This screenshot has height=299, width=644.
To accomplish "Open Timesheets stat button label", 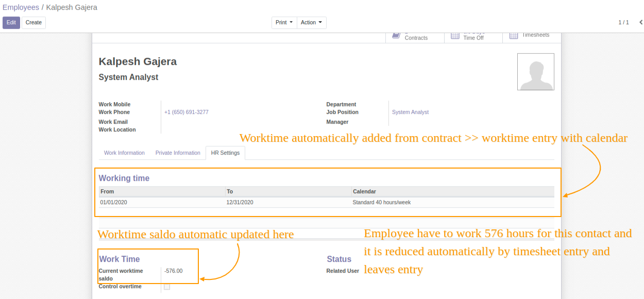I will tap(536, 35).
